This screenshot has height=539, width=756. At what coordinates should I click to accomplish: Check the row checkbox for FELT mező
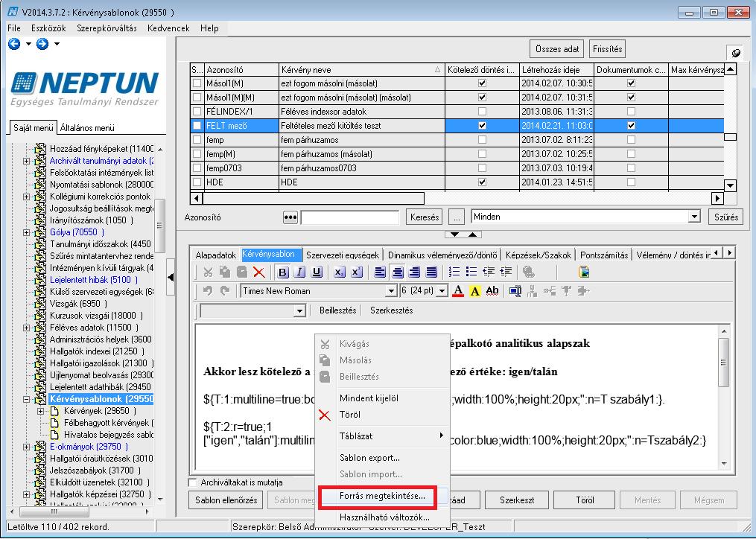click(197, 126)
